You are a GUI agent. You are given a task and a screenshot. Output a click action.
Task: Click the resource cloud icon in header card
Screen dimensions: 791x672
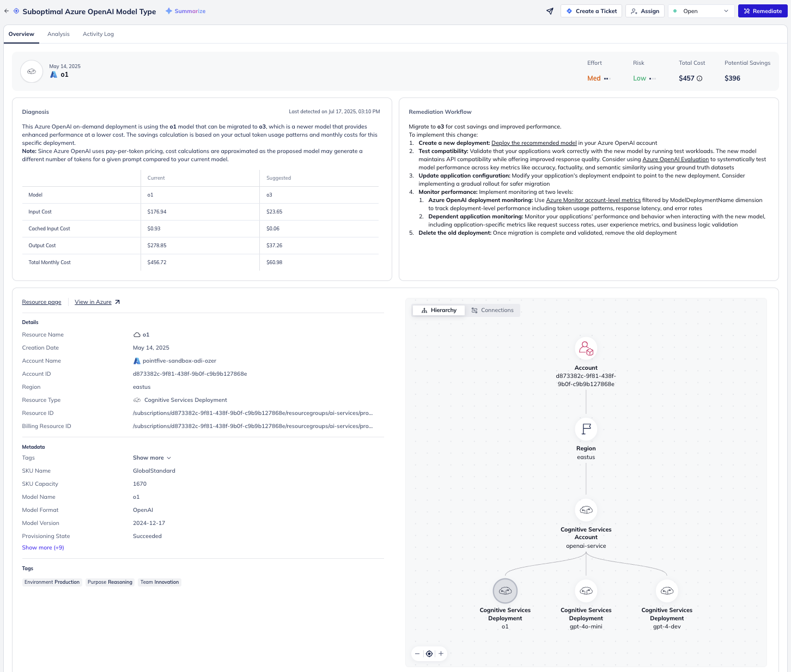(32, 71)
